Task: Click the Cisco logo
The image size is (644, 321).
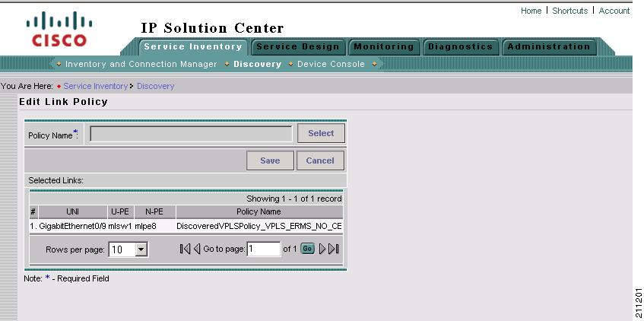Action: pyautogui.click(x=59, y=29)
